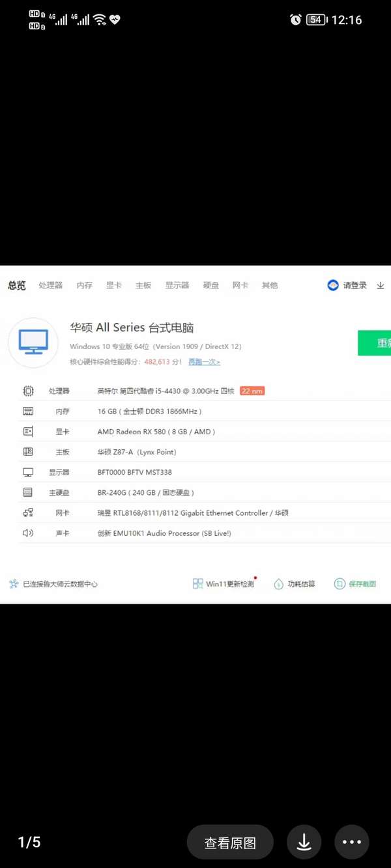The image size is (391, 868).
Task: Select the BR-240G disk text
Action: [x=146, y=492]
